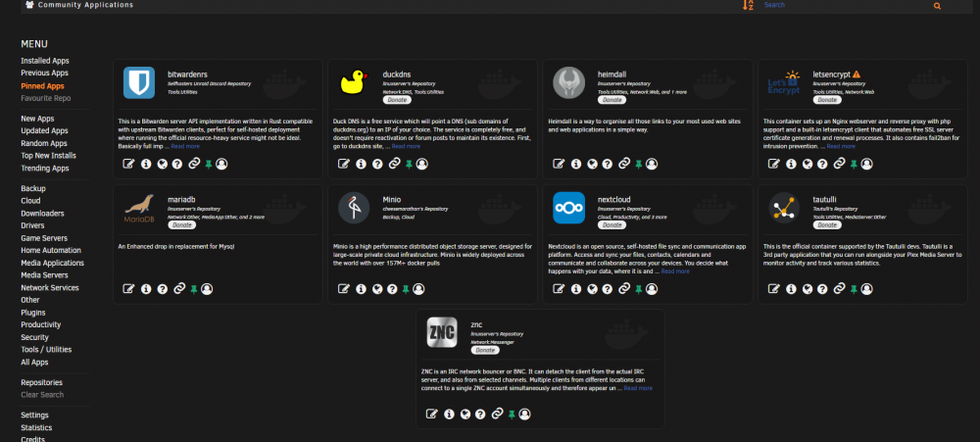Edit the heimdall container
The height and width of the screenshot is (442, 980).
(559, 164)
